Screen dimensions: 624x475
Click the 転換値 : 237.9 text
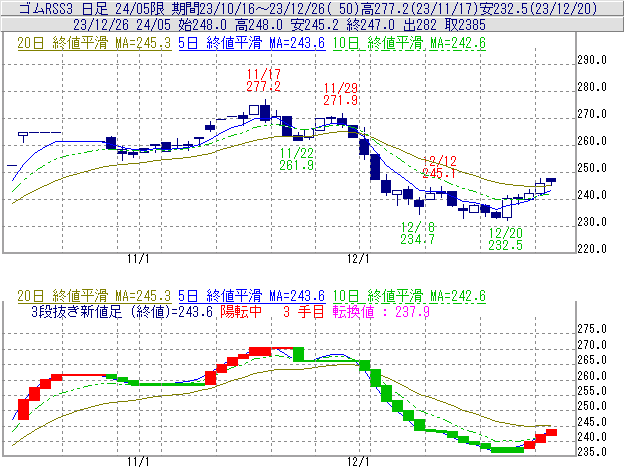click(x=381, y=311)
